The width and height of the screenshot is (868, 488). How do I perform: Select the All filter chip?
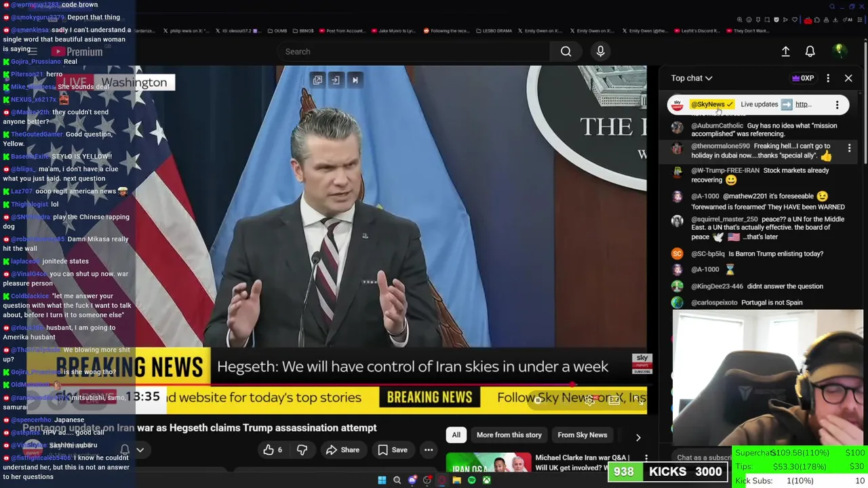click(x=456, y=435)
